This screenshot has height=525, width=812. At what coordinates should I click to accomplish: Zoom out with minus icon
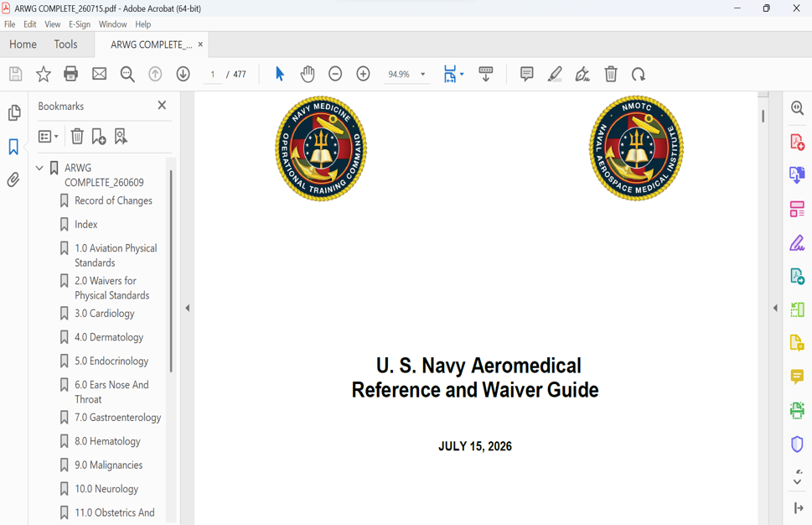(x=335, y=74)
